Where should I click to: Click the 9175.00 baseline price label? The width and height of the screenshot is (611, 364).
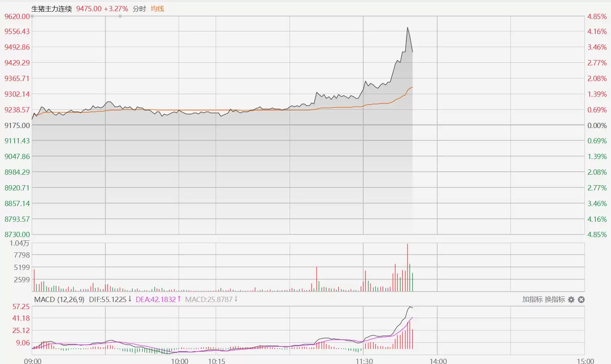tap(17, 125)
